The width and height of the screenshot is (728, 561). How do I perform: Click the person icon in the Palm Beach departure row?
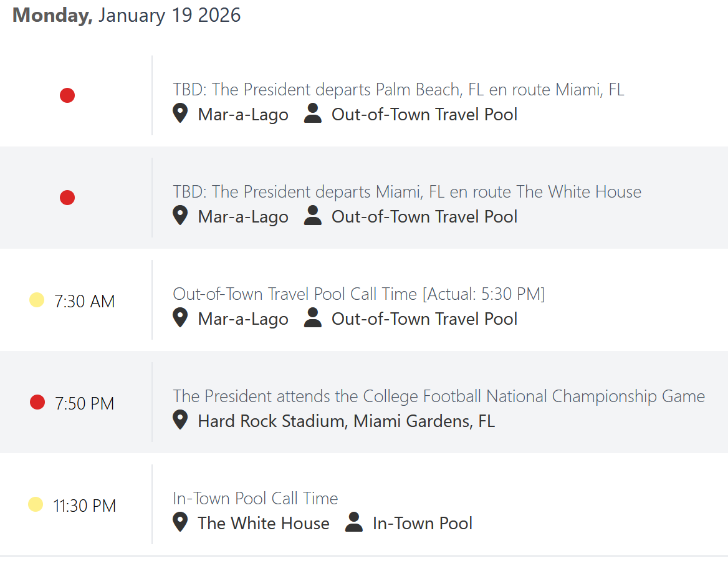coord(313,113)
